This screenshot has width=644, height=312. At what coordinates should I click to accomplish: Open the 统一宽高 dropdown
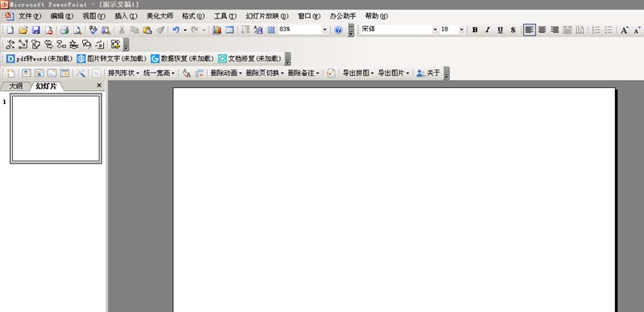pyautogui.click(x=159, y=73)
